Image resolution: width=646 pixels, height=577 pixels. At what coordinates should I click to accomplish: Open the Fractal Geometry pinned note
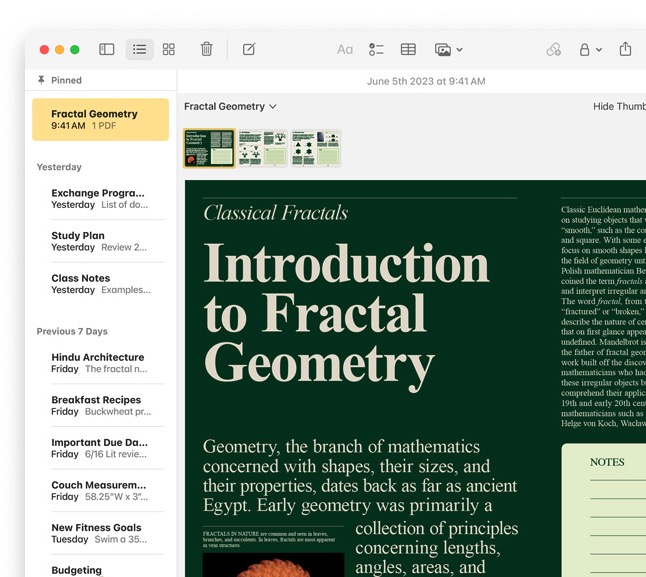pyautogui.click(x=101, y=119)
